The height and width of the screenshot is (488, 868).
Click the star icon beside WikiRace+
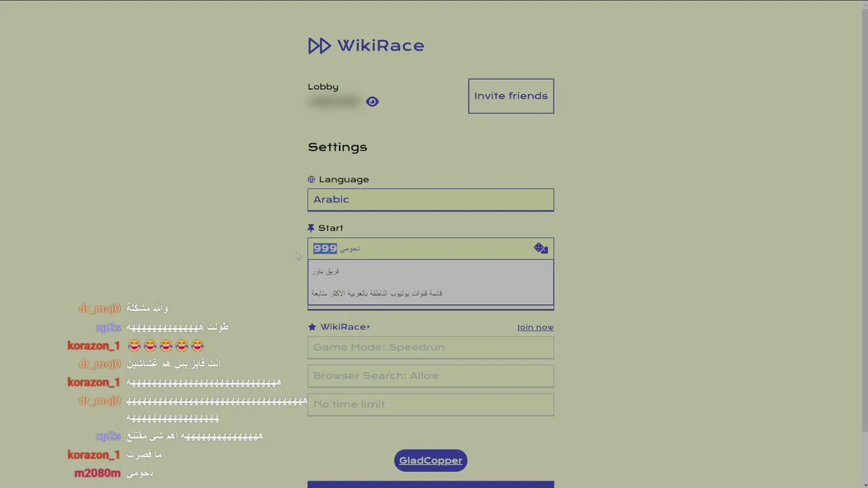click(312, 327)
